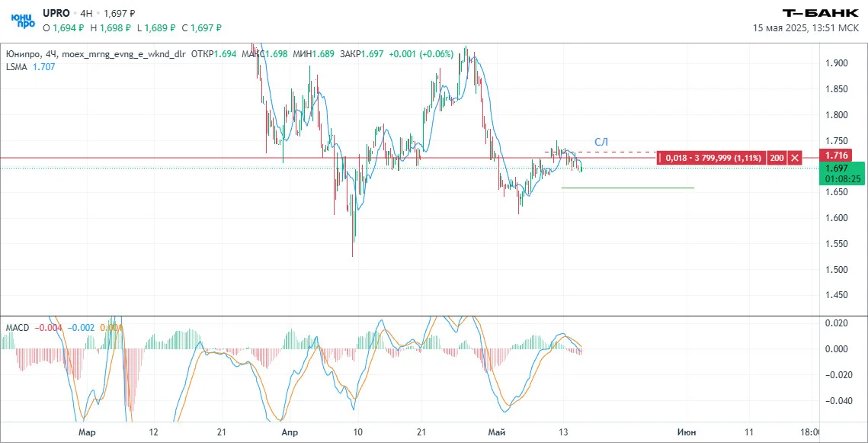Click the 13 date axis label
Viewport: 868px width, 443px height.
click(x=563, y=432)
